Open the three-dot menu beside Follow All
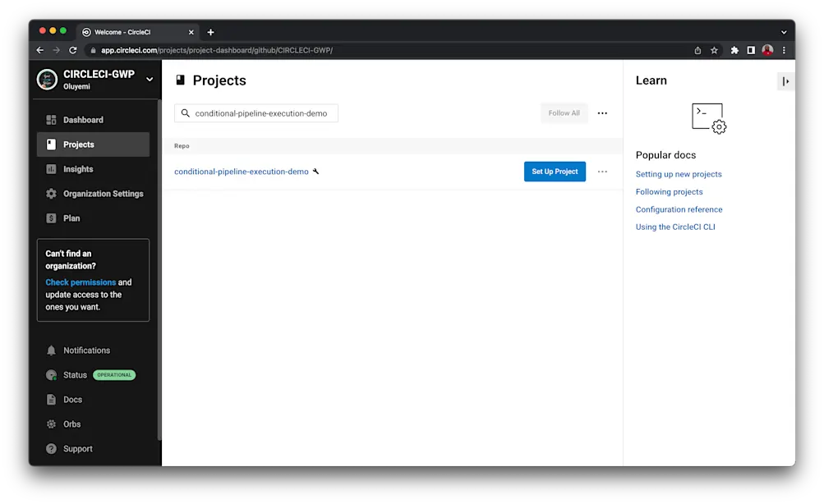This screenshot has width=824, height=504. [602, 112]
